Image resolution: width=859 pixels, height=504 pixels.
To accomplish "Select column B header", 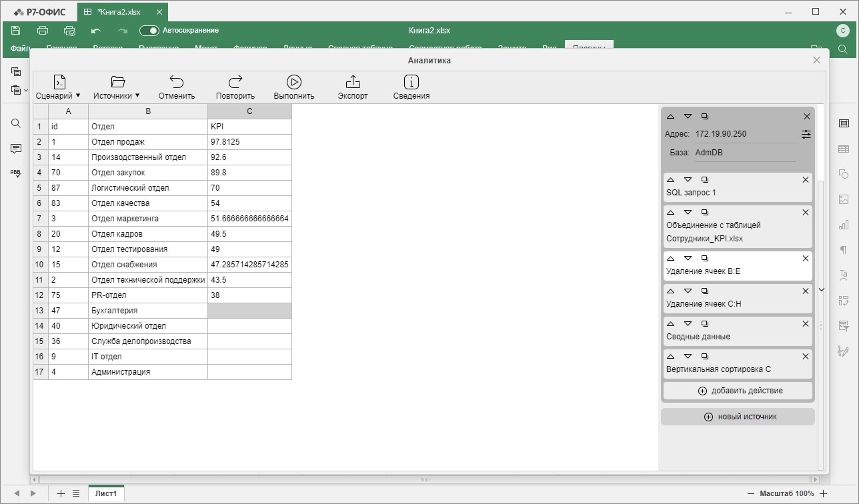I will [x=148, y=111].
